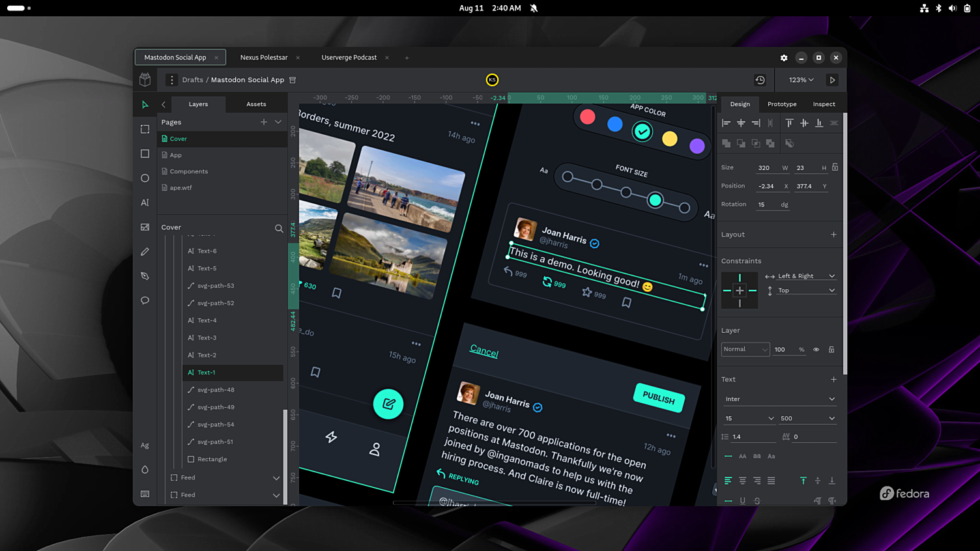Select the Ellipse tool
The image size is (980, 551).
coord(145,178)
